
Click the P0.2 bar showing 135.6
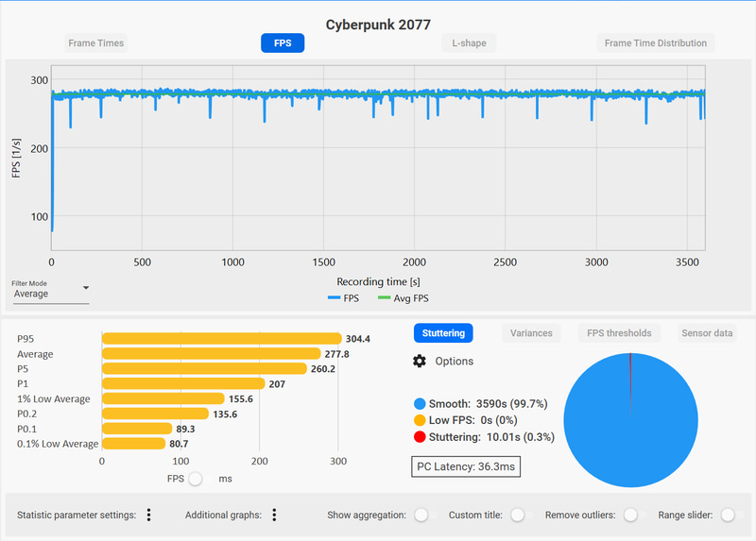point(155,414)
